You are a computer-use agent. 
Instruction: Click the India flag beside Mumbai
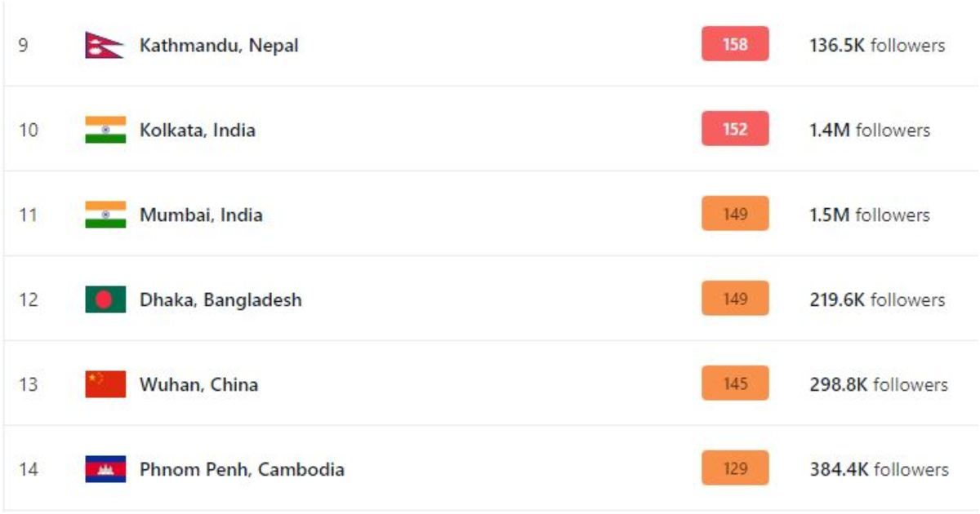(105, 215)
